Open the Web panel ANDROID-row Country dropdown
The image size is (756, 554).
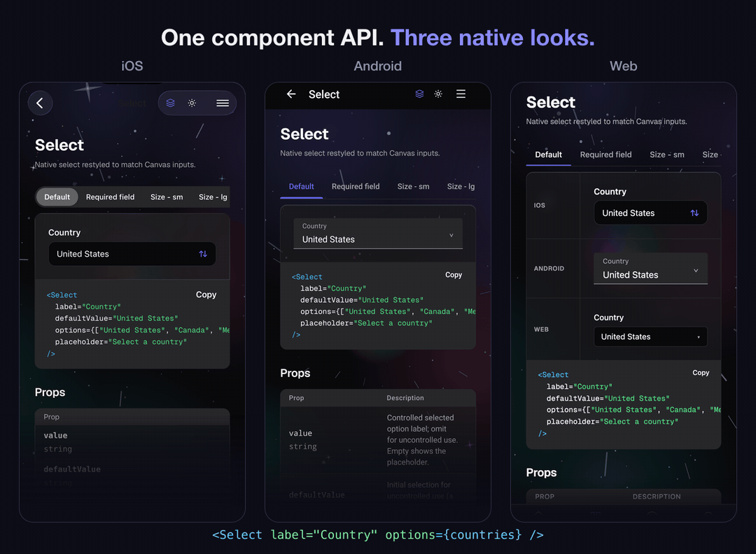pos(650,269)
